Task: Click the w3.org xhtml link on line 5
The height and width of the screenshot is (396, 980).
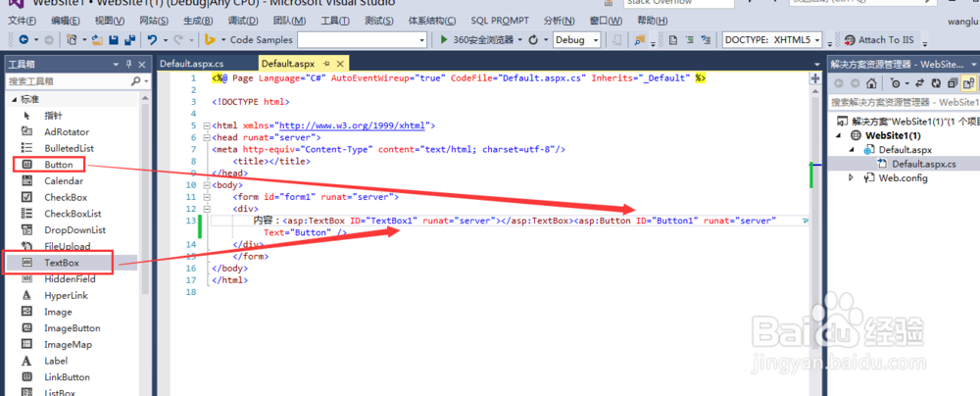Action: click(x=352, y=125)
